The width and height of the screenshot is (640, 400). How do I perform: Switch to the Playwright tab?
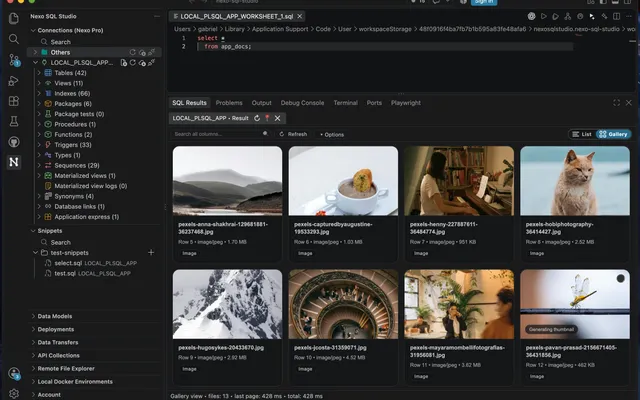pyautogui.click(x=406, y=103)
